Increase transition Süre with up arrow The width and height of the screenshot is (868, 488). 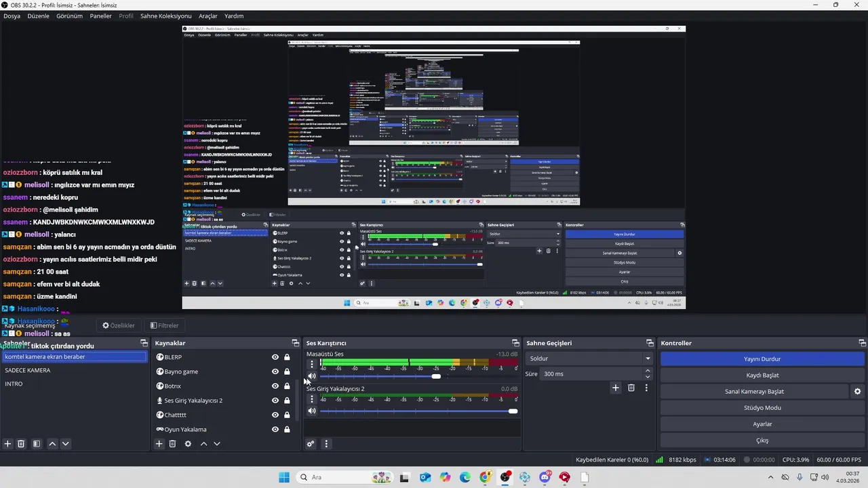pos(648,371)
